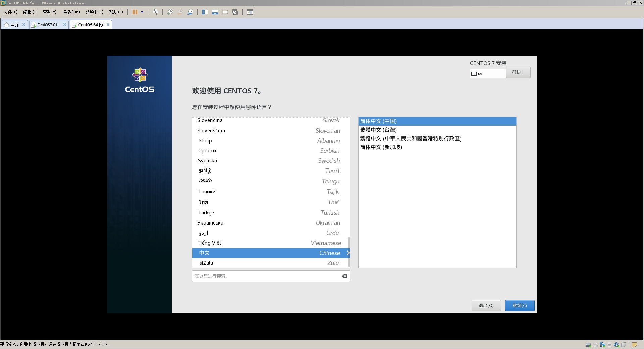Open the 编辑(E) menu

[30, 12]
